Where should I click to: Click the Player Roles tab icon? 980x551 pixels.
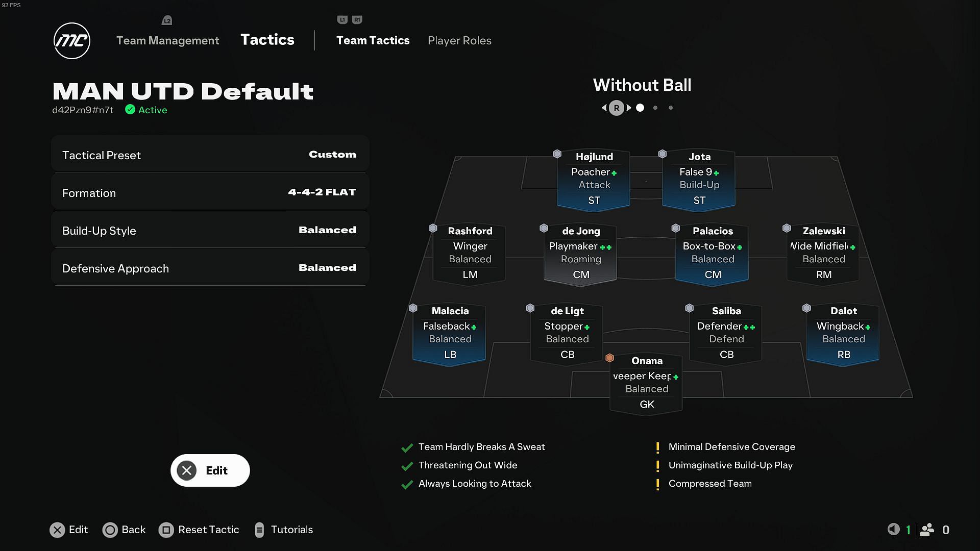(x=460, y=40)
